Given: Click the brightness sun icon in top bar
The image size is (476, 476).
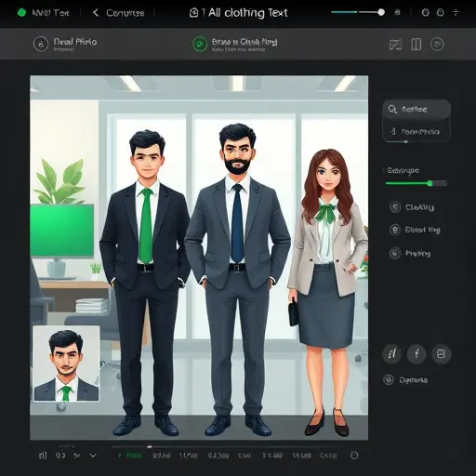Looking at the screenshot, I should (x=397, y=12).
